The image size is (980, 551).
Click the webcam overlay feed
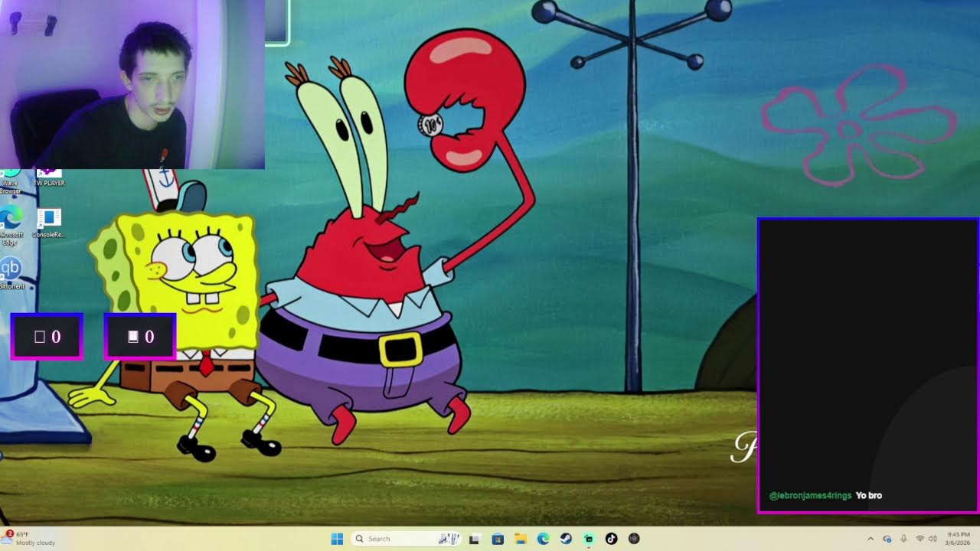pyautogui.click(x=132, y=84)
